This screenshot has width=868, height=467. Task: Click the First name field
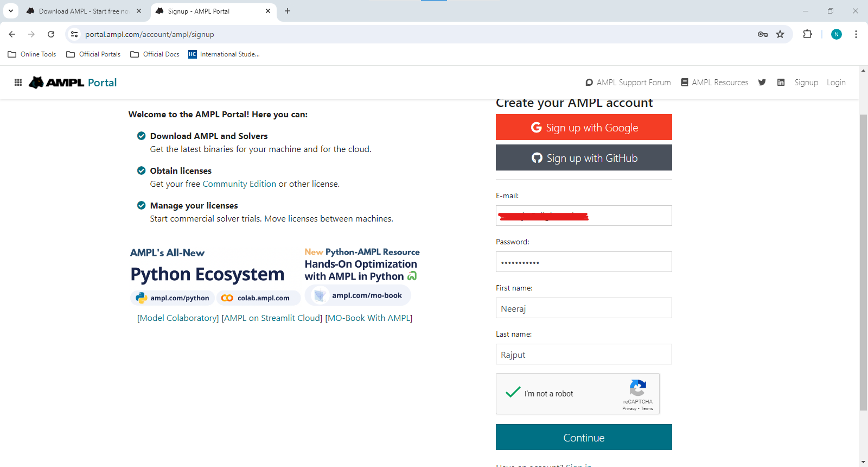click(584, 308)
